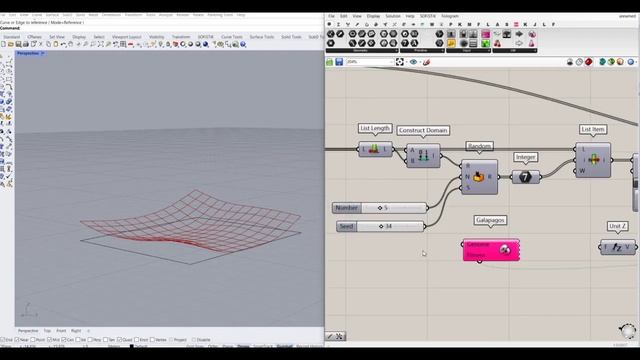The height and width of the screenshot is (360, 640).
Task: Click the red preview mode icon at canvas top right
Action: tap(589, 62)
